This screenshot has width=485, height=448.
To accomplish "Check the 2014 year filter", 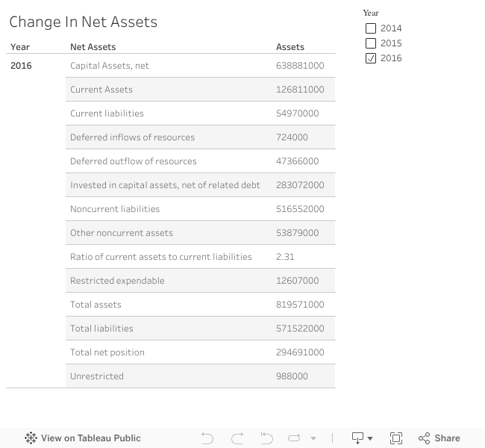I will coord(371,28).
